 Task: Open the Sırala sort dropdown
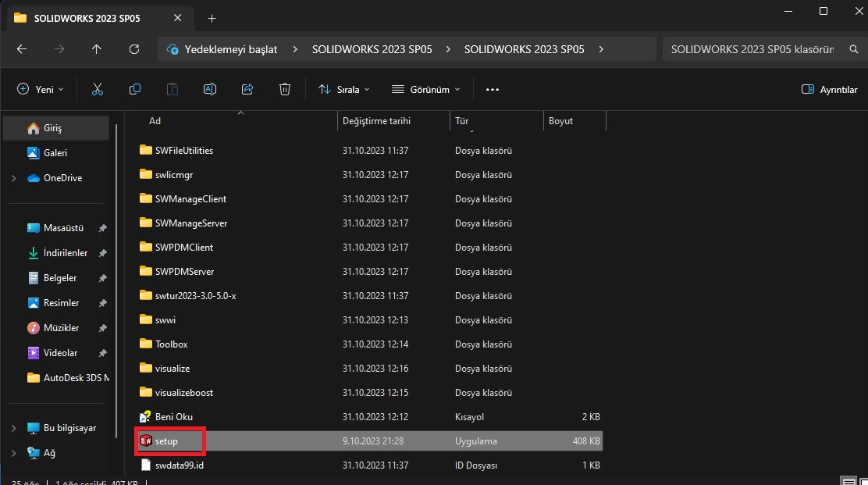(343, 90)
